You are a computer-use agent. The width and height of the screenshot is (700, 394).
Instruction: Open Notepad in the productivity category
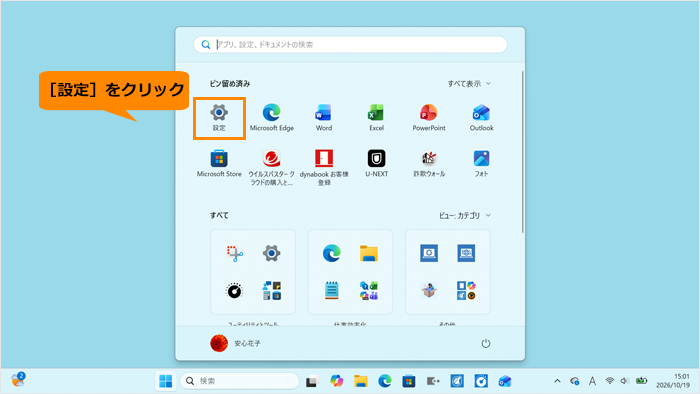click(x=332, y=291)
